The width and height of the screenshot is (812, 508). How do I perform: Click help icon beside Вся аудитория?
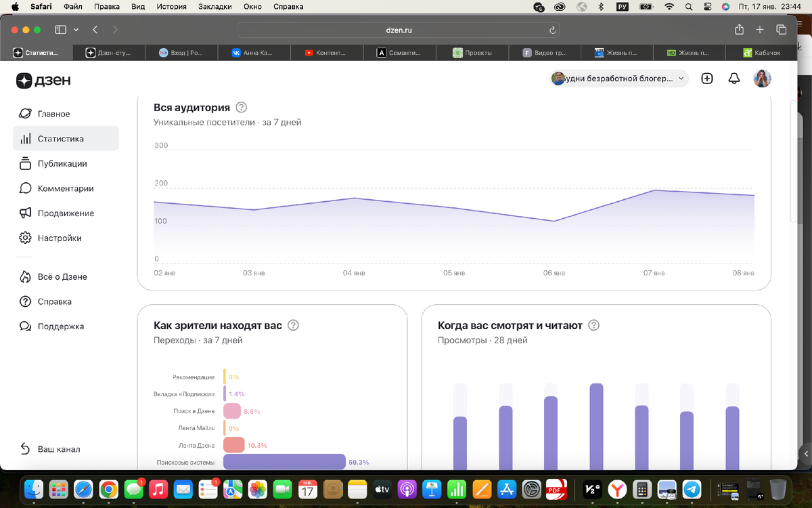pos(241,107)
